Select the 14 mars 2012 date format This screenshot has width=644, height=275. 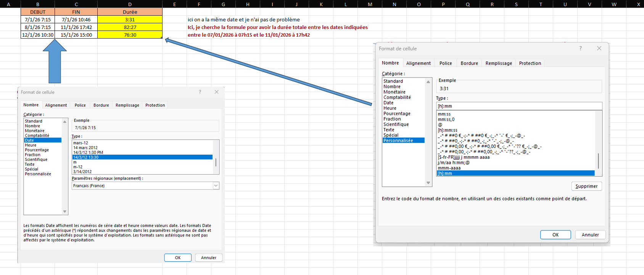pyautogui.click(x=85, y=148)
